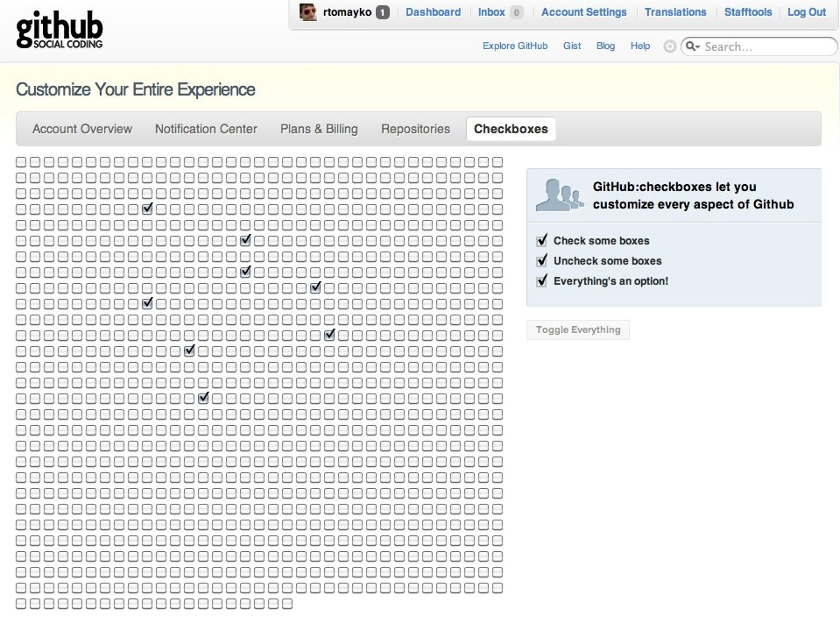
Task: Open the search options dropdown arrow
Action: pos(697,46)
